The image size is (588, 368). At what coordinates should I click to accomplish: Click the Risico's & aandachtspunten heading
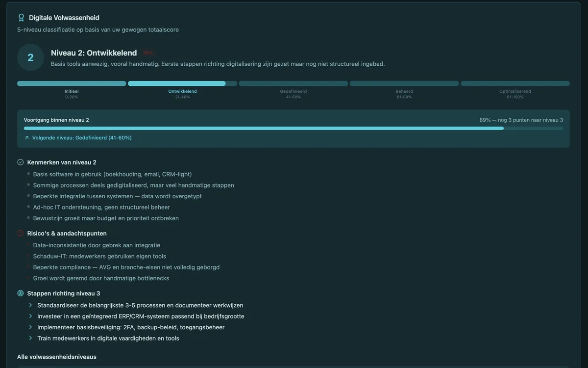coord(67,234)
